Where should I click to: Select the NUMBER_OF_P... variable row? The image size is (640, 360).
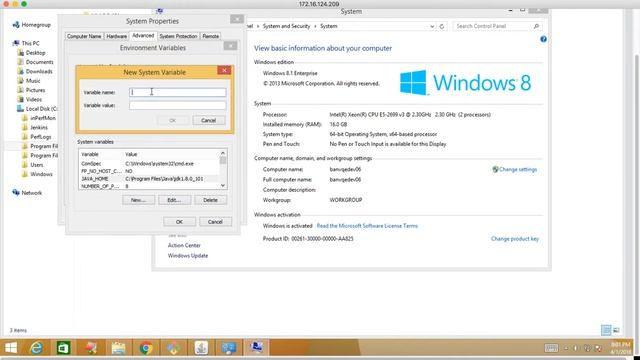(x=149, y=186)
